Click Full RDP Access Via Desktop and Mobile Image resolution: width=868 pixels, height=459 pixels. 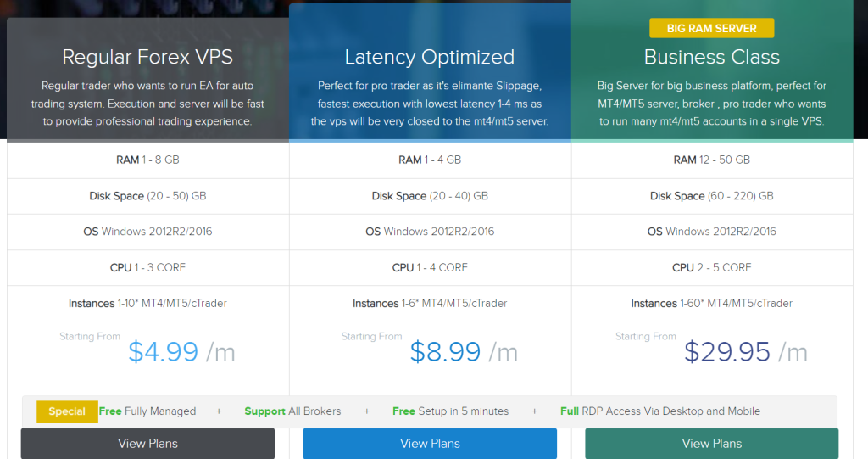coord(660,411)
